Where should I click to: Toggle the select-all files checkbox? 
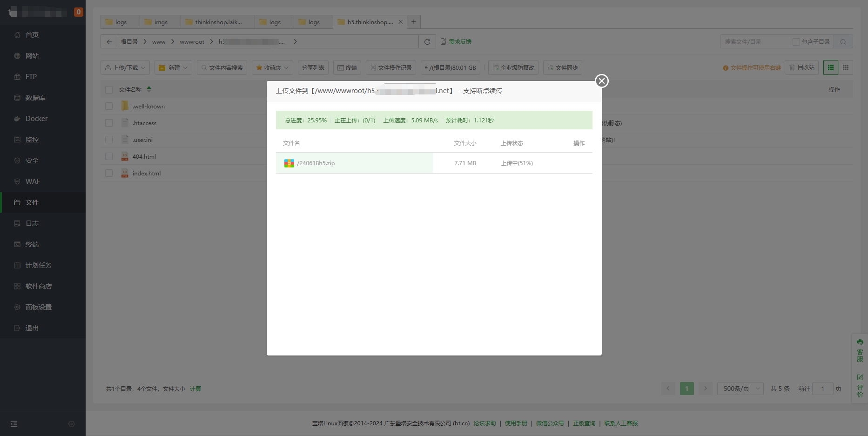point(109,90)
